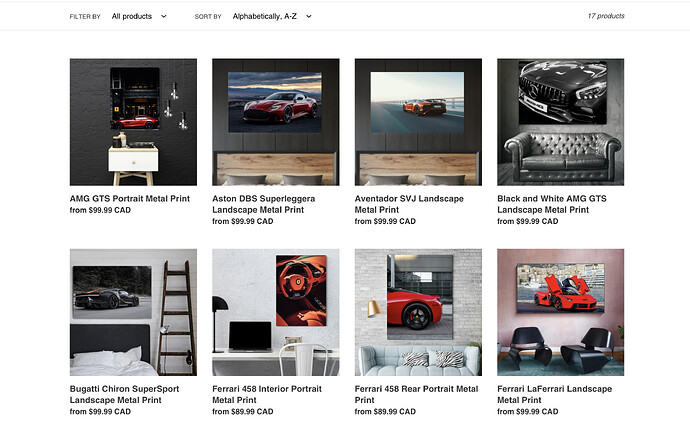Open the Aventador SVJ Landscape product image

[x=418, y=122]
